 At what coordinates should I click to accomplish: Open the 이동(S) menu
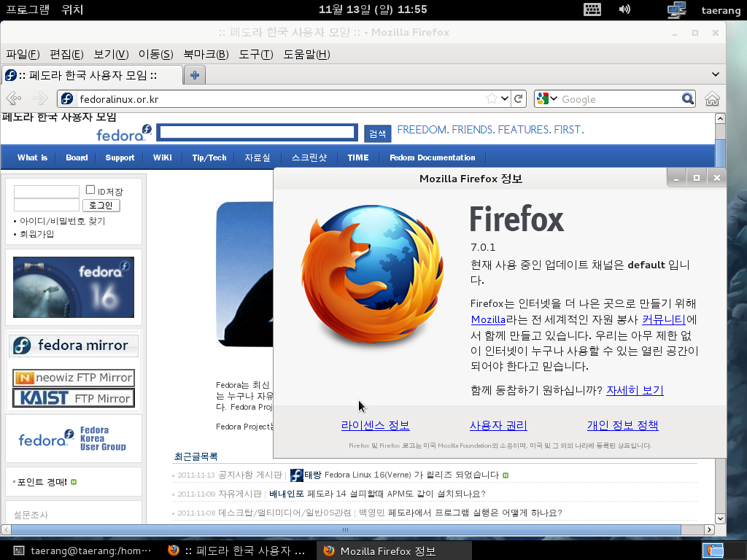coord(156,54)
